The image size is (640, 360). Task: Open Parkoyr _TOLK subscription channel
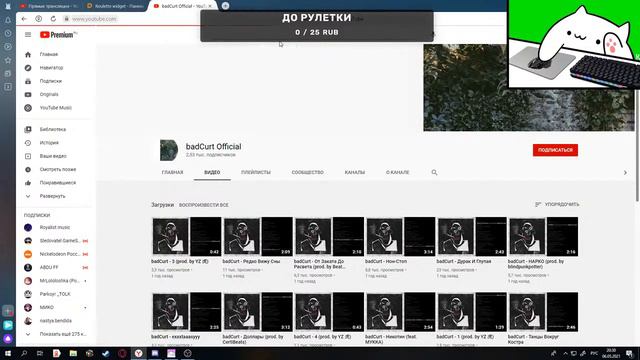55,294
